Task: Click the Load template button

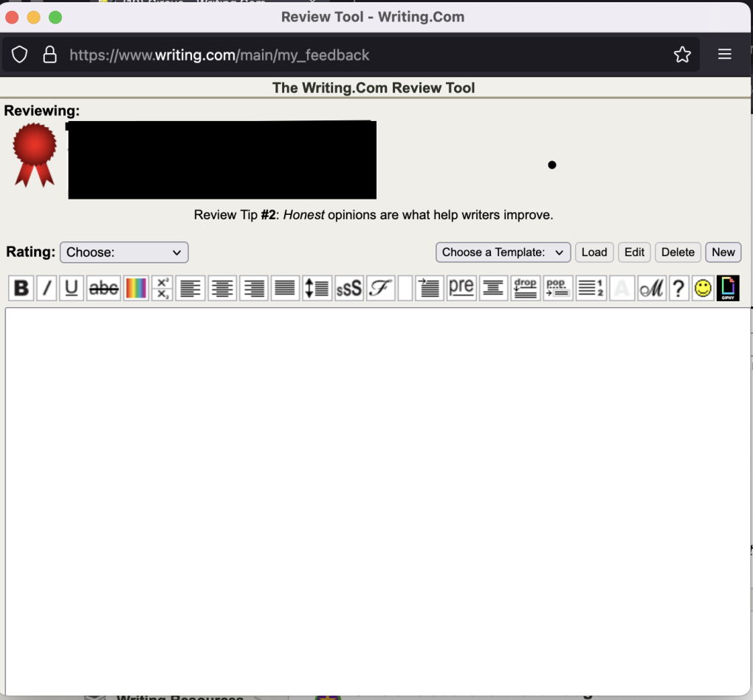Action: click(594, 253)
